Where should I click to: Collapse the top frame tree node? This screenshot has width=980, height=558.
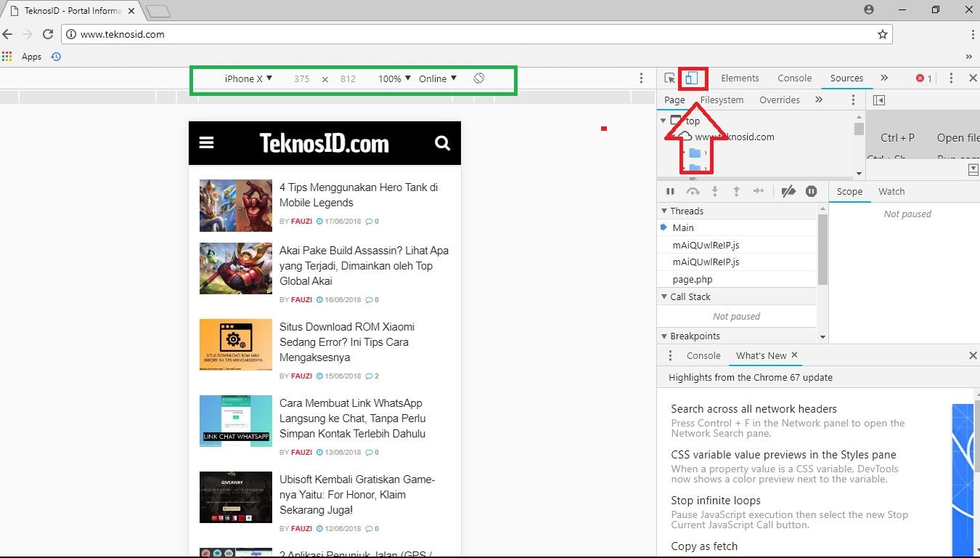663,121
